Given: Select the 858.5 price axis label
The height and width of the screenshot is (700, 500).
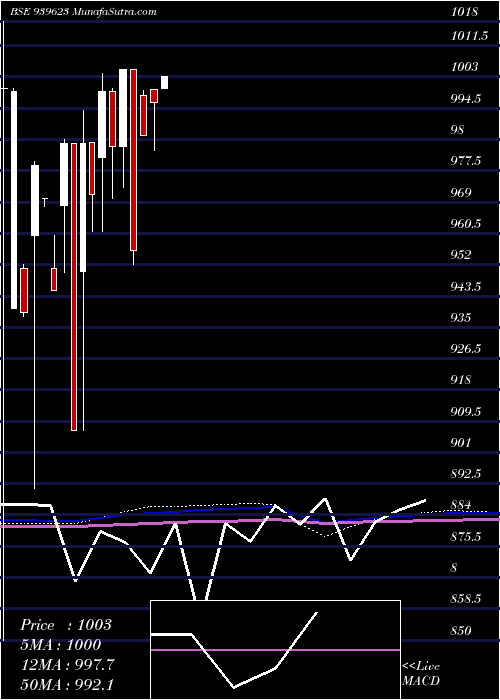Looking at the screenshot, I should point(466,599).
